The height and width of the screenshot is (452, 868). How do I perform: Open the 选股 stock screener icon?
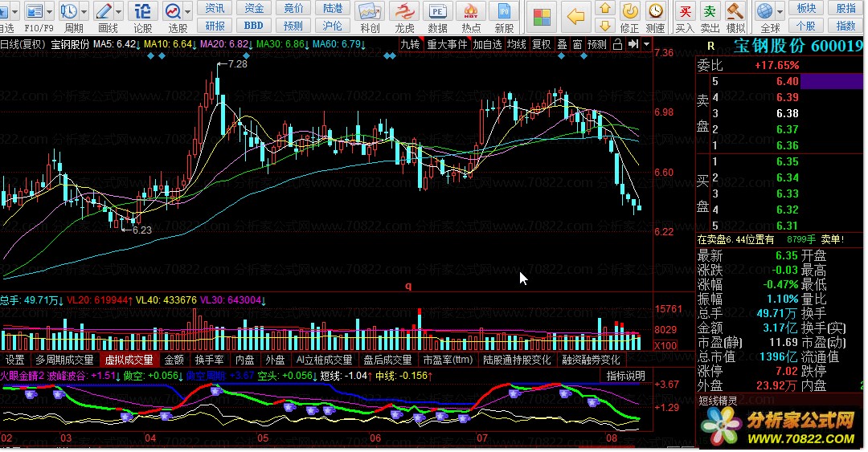[174, 11]
